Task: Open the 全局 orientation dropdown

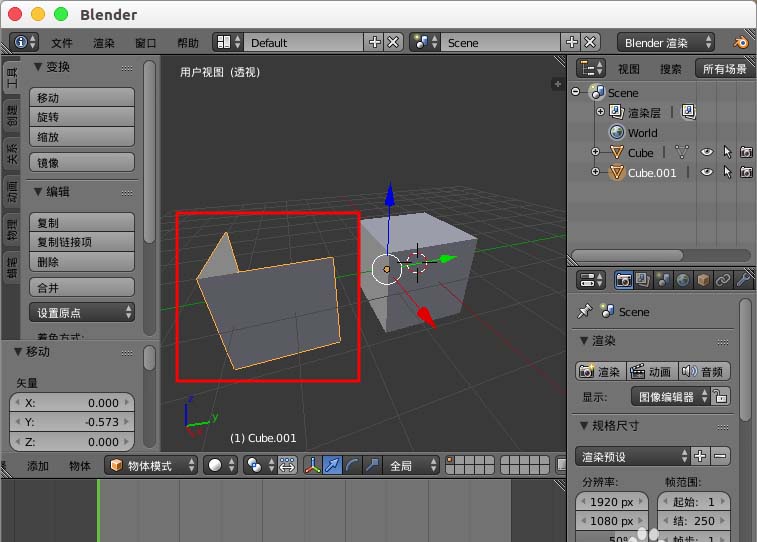Action: click(x=411, y=465)
